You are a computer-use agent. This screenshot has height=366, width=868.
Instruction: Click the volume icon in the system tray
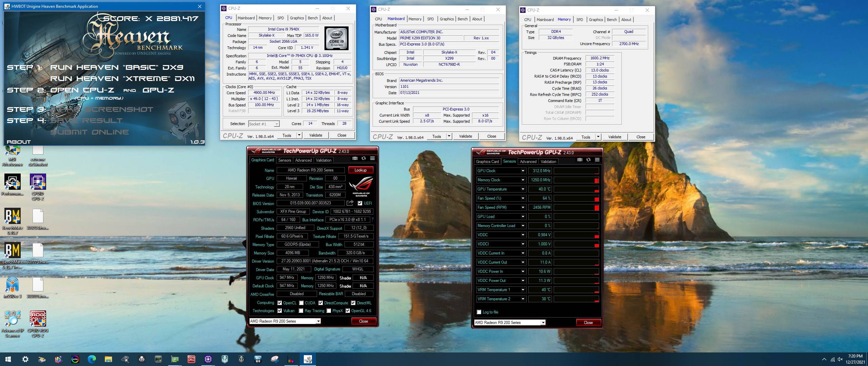pyautogui.click(x=840, y=359)
